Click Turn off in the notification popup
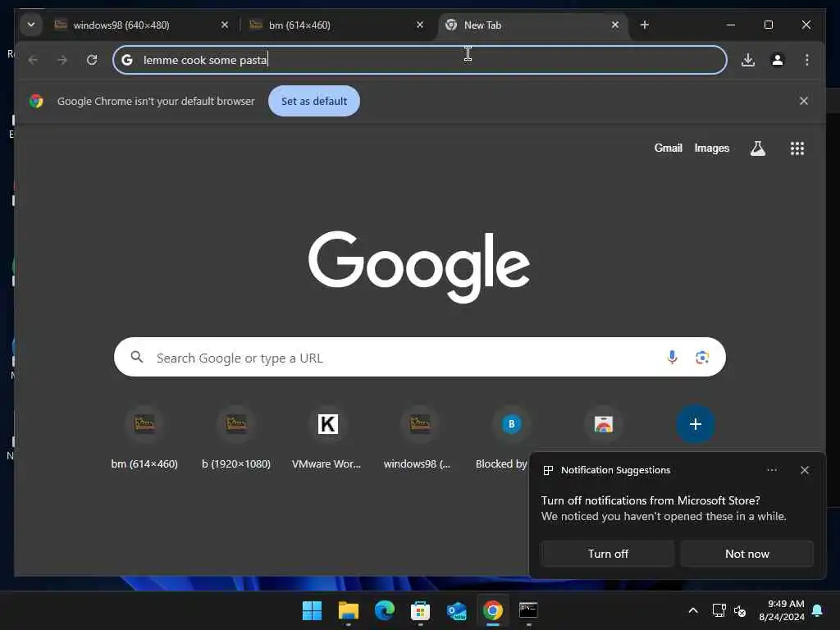This screenshot has width=840, height=630. [x=608, y=554]
